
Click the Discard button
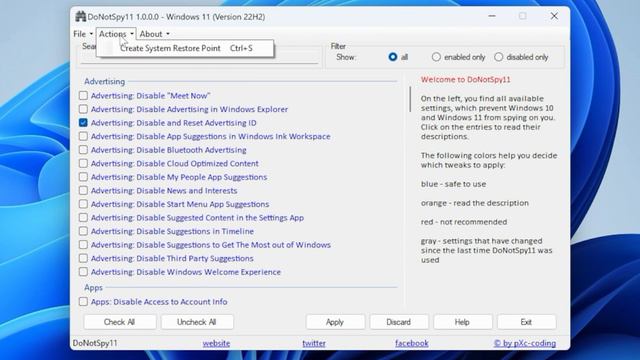[x=399, y=322]
